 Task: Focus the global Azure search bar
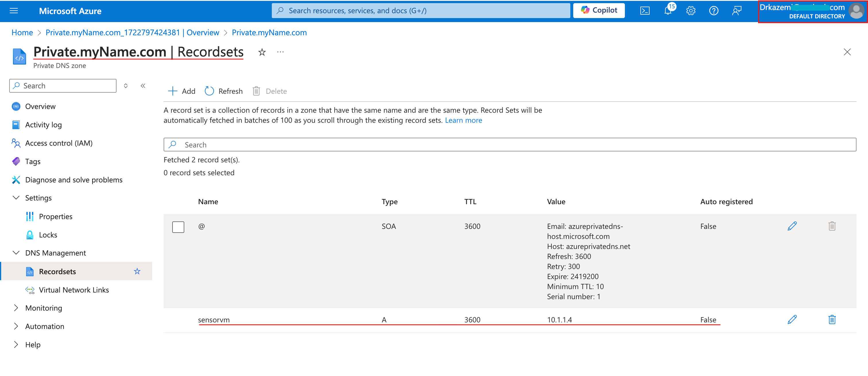coord(421,11)
